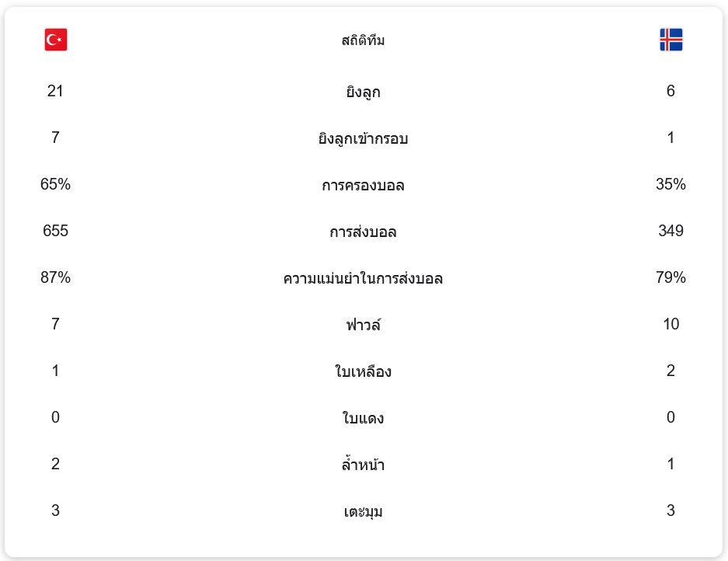Click the Turkey flag icon
The width and height of the screenshot is (728, 561).
pyautogui.click(x=56, y=40)
